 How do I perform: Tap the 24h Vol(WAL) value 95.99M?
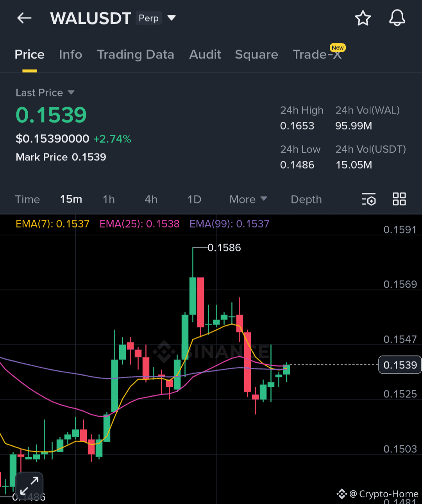(354, 126)
